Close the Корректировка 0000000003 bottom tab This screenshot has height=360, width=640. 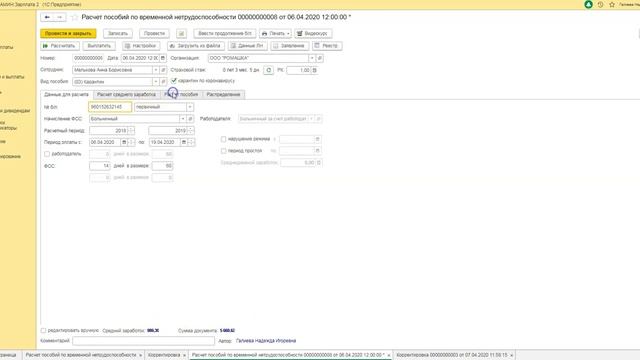coord(511,356)
